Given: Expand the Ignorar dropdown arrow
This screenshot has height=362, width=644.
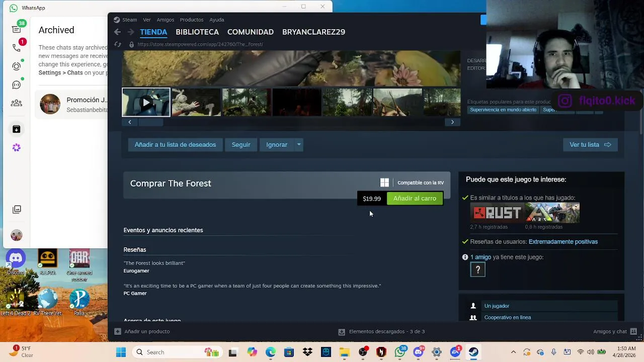Looking at the screenshot, I should pyautogui.click(x=299, y=145).
